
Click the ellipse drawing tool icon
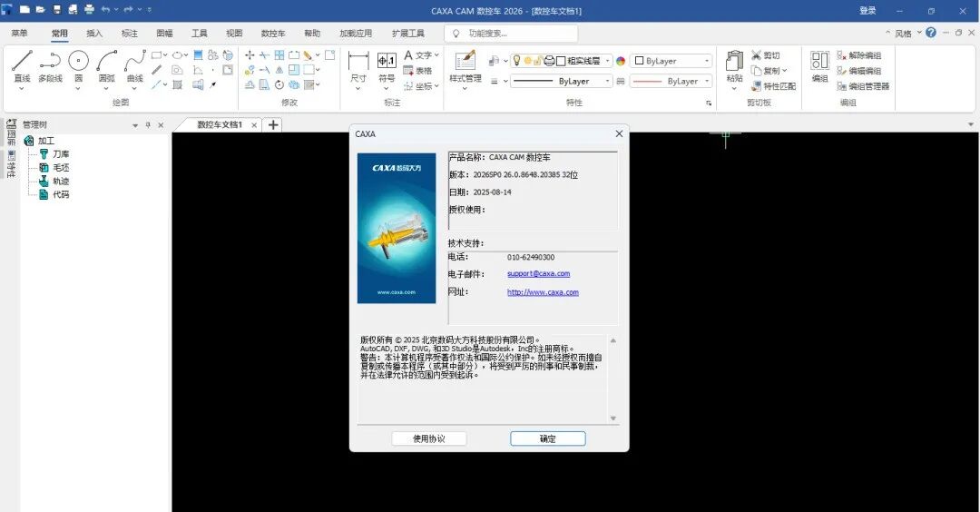tap(178, 55)
